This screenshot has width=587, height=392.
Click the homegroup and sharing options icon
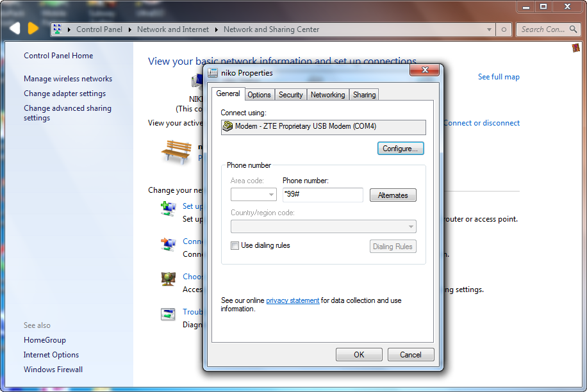(x=168, y=279)
